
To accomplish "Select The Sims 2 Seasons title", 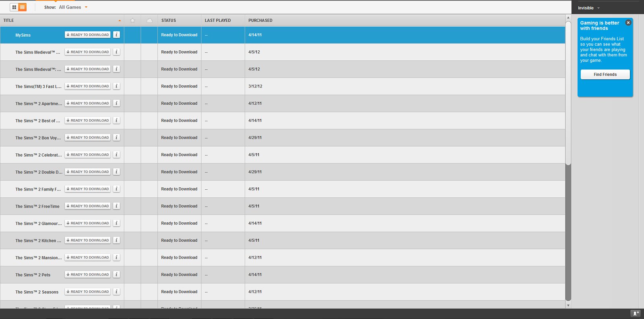I will point(37,292).
